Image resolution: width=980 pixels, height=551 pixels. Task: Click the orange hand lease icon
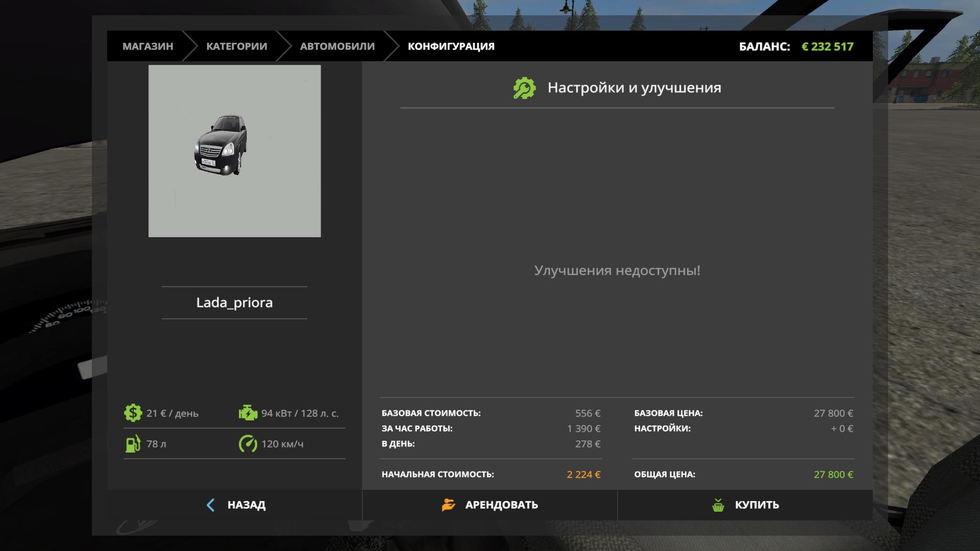coord(448,505)
